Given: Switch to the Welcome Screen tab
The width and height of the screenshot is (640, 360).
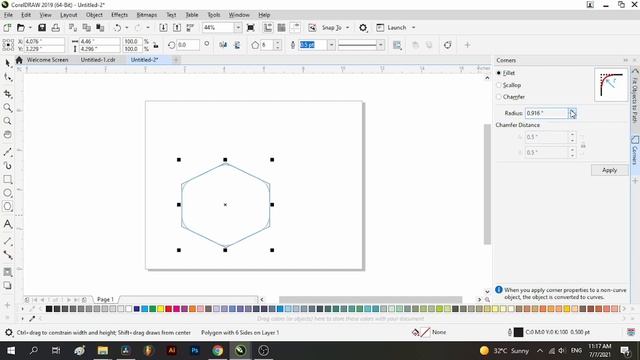Looking at the screenshot, I should (x=47, y=60).
